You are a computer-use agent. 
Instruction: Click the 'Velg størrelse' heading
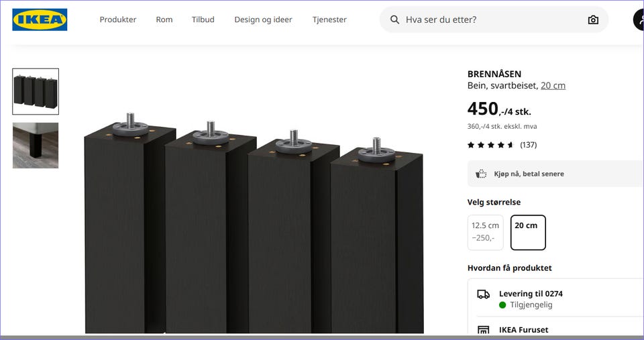pos(494,202)
